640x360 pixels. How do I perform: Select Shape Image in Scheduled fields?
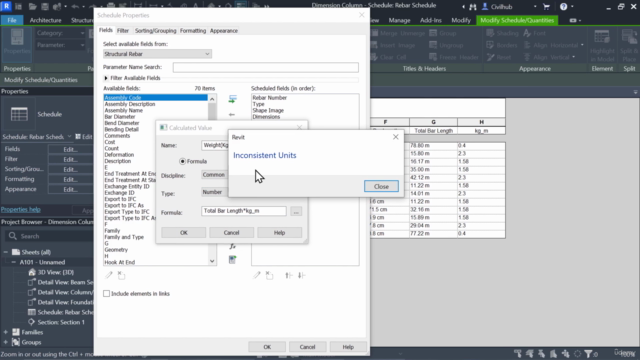[x=268, y=110]
